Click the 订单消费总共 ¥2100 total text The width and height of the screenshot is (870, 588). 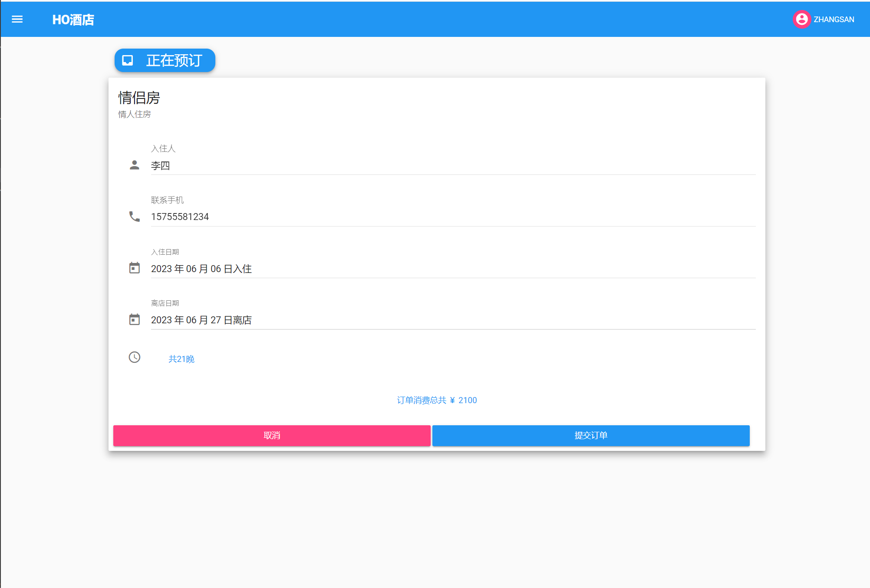click(x=437, y=400)
